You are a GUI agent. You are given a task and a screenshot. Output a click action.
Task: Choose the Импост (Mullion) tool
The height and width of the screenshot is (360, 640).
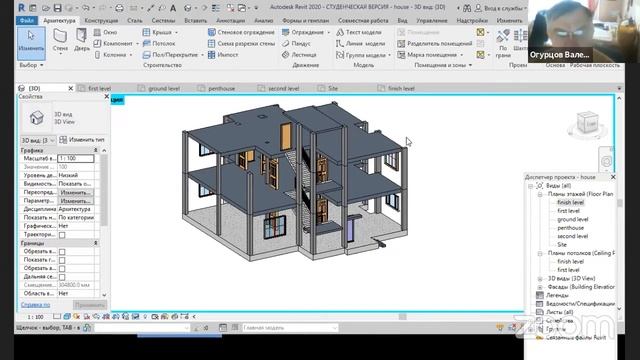pos(223,55)
